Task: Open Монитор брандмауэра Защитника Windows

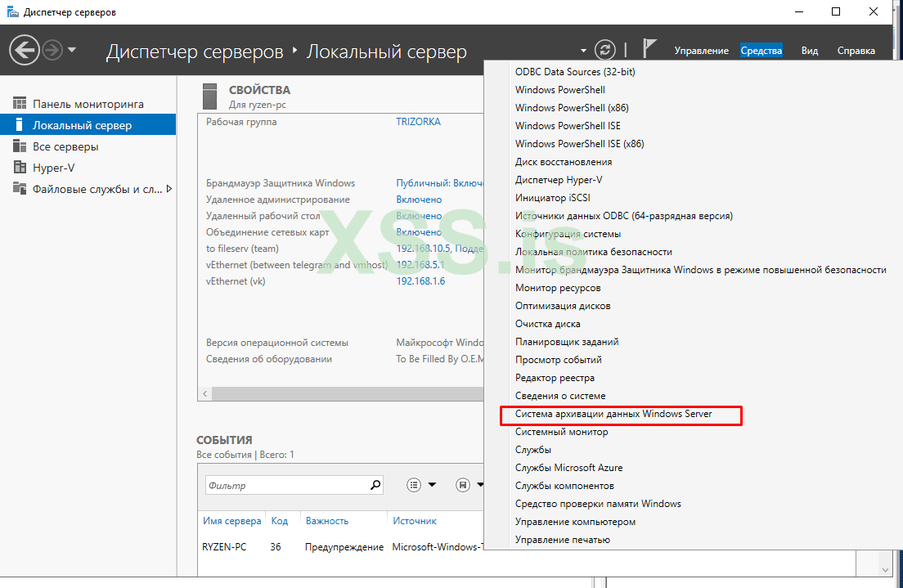Action: pyautogui.click(x=701, y=270)
